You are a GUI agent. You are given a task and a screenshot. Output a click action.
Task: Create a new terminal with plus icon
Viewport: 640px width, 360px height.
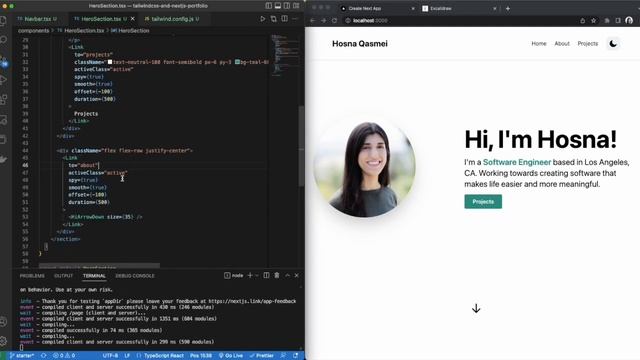pos(250,276)
